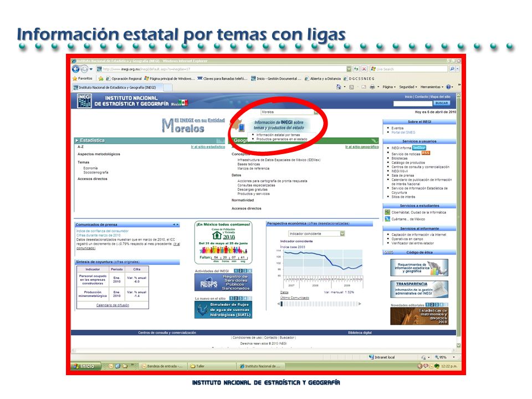Click the Live Search input box

coord(409,69)
